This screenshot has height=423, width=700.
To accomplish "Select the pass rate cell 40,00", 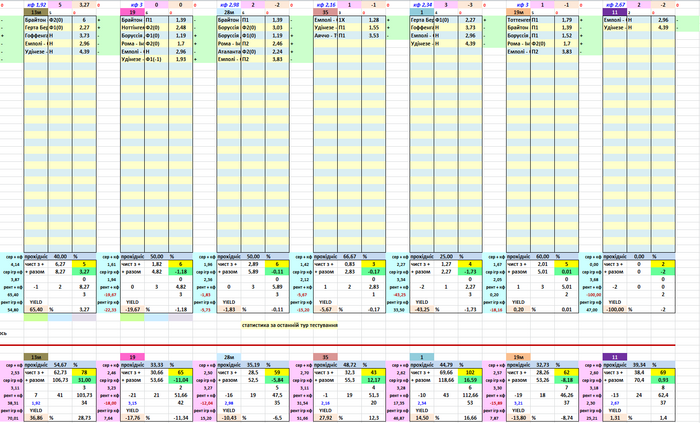I will 60,257.
